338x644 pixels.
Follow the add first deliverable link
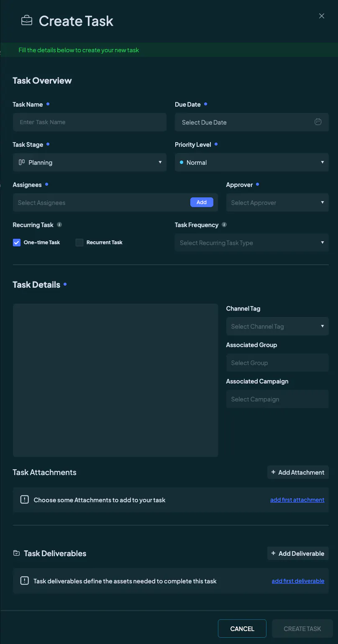point(298,581)
